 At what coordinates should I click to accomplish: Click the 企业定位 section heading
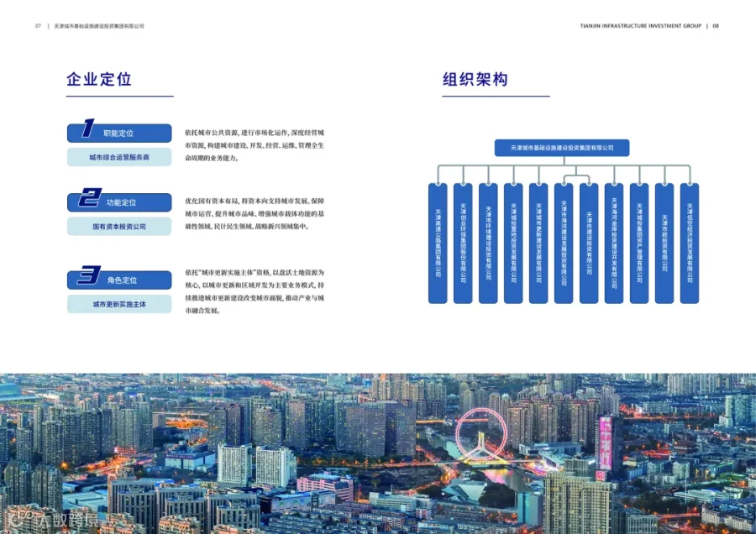click(x=99, y=79)
